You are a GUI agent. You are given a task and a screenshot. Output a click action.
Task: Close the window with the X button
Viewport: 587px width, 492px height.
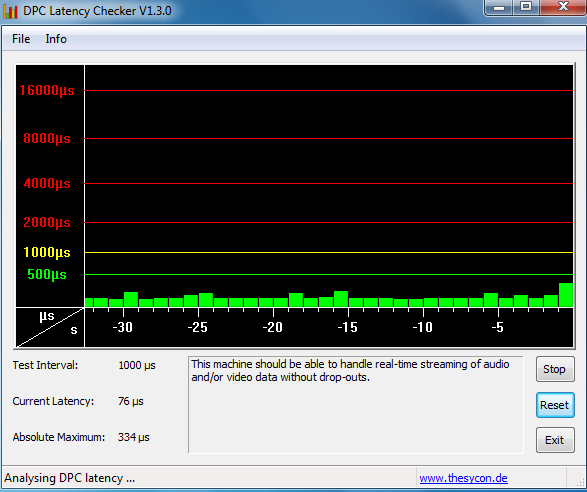coord(563,7)
